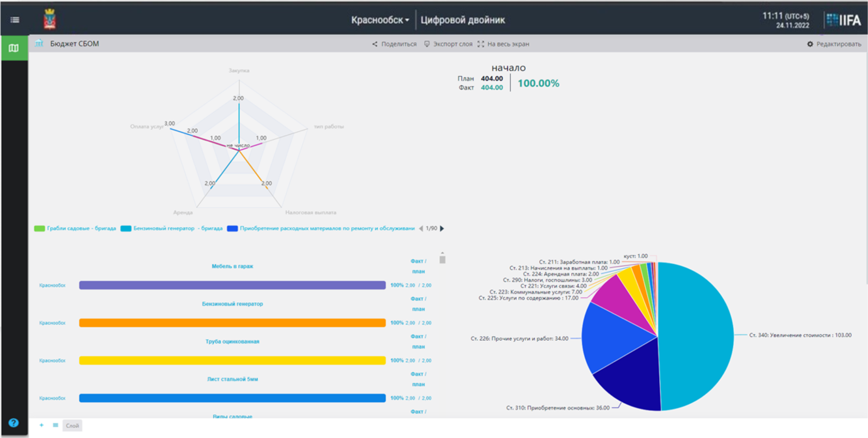Add a new layer with the plus icon
The width and height of the screenshot is (868, 438).
(41, 425)
